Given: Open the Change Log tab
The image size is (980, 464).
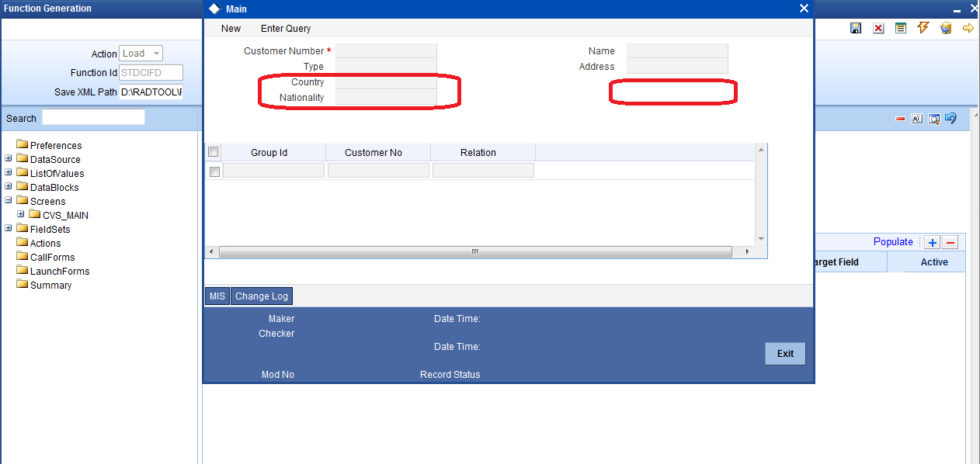Looking at the screenshot, I should coord(262,296).
